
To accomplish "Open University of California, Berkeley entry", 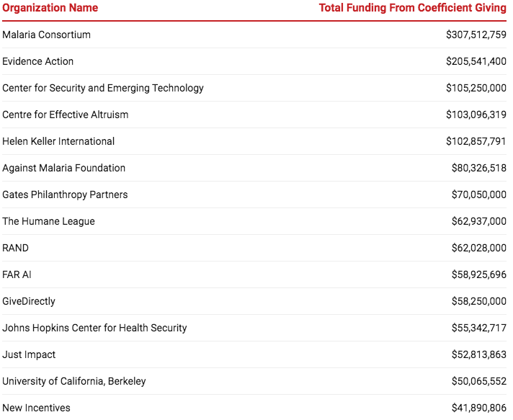I will tap(73, 381).
